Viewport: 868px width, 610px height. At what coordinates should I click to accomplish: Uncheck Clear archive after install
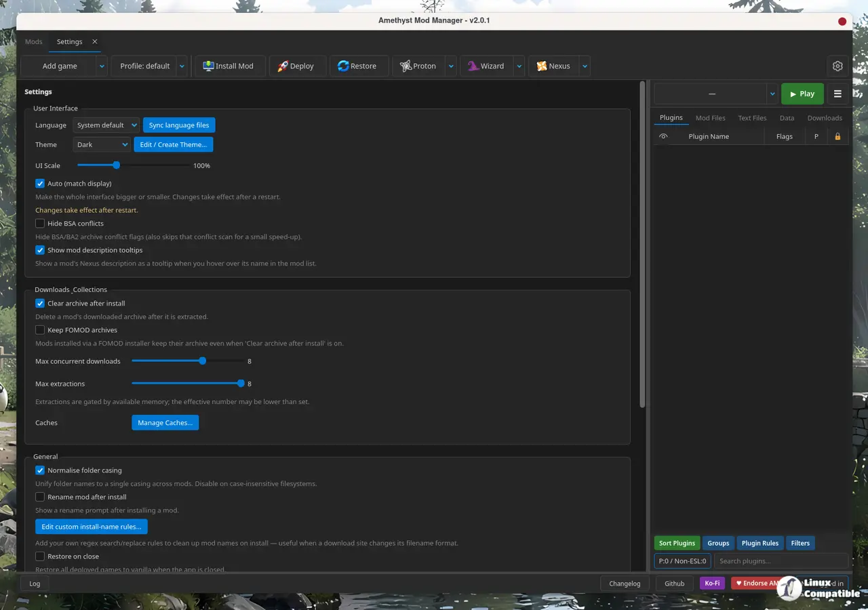tap(40, 304)
